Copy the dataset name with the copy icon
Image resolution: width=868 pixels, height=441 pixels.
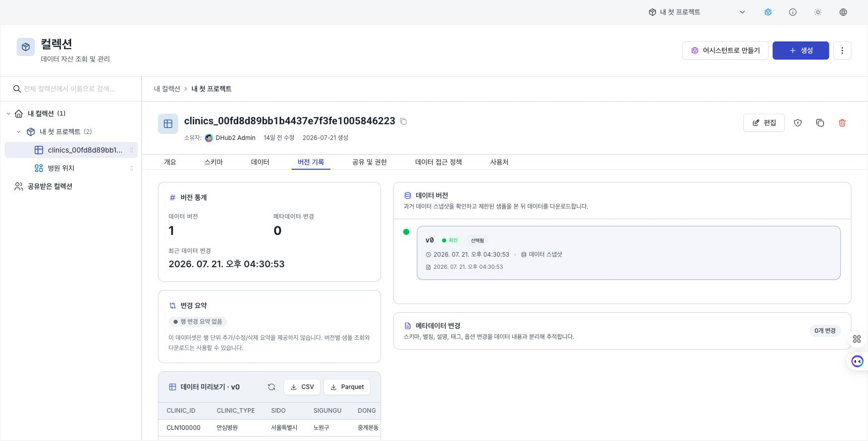(403, 121)
